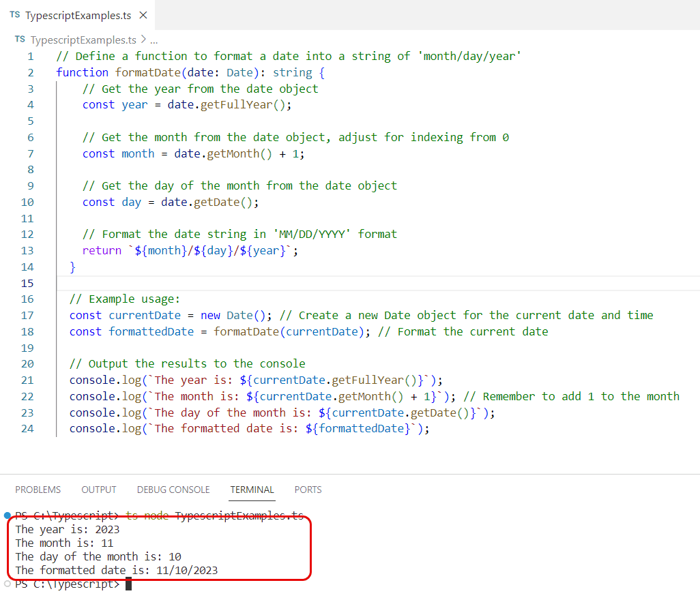Click '// Output the results to the console' comment
This screenshot has width=700, height=600.
coord(187,364)
